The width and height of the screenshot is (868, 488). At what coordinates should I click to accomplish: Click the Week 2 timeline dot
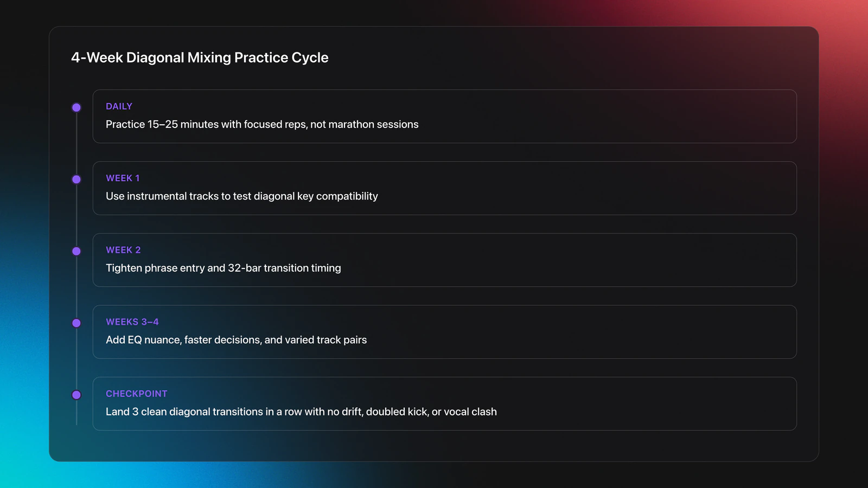tap(76, 251)
